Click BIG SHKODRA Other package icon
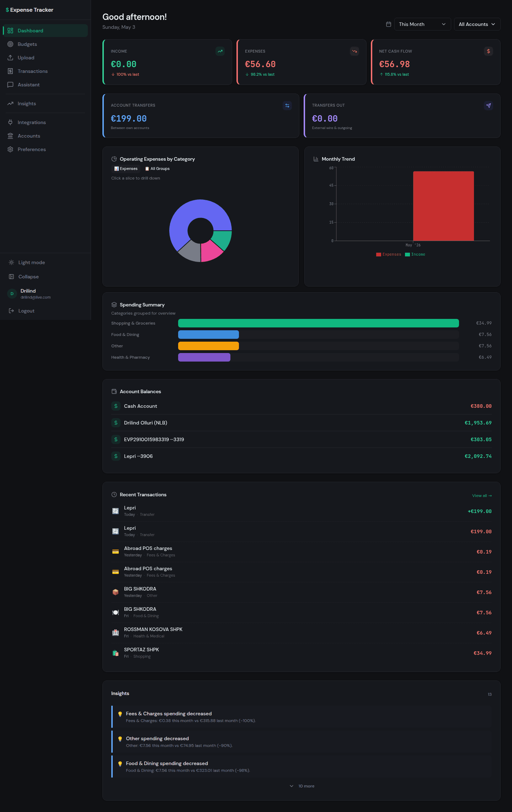The height and width of the screenshot is (812, 512). pyautogui.click(x=116, y=592)
